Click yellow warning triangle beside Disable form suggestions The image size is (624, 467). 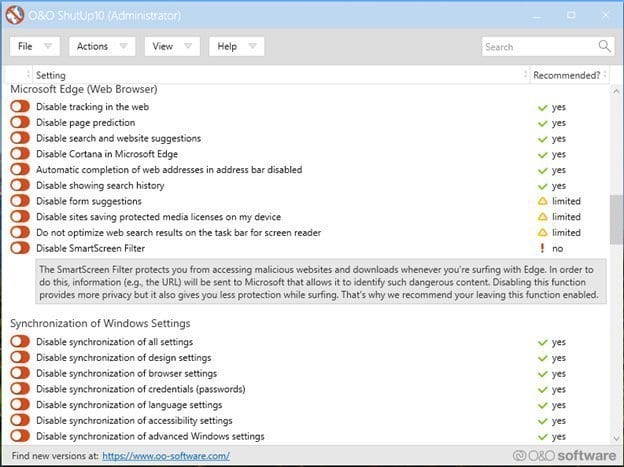point(542,201)
